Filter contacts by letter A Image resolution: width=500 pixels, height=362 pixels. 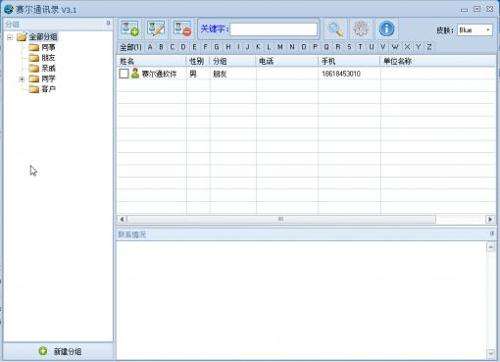click(x=150, y=47)
